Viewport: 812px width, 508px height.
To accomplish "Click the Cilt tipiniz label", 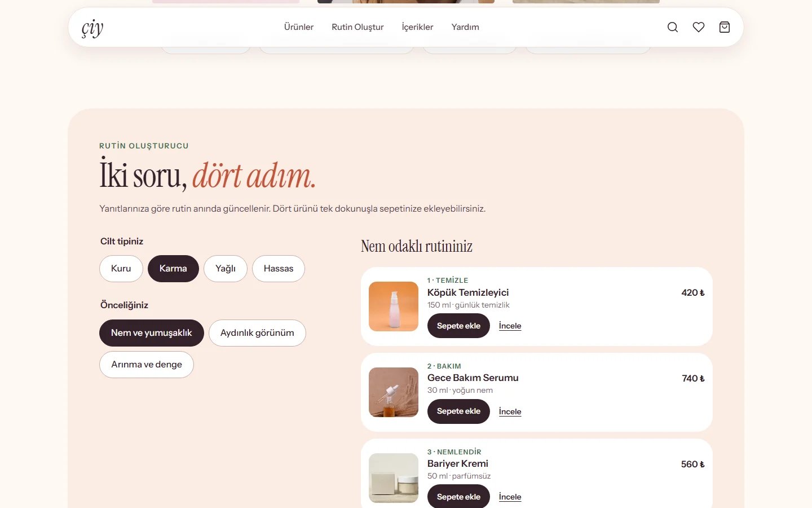I will coord(122,241).
